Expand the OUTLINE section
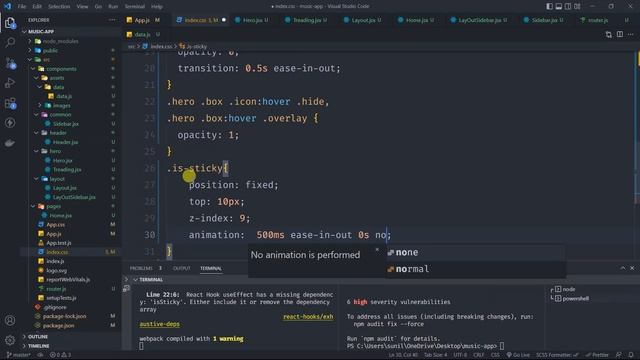Image resolution: width=640 pixels, height=360 pixels. [x=38, y=337]
